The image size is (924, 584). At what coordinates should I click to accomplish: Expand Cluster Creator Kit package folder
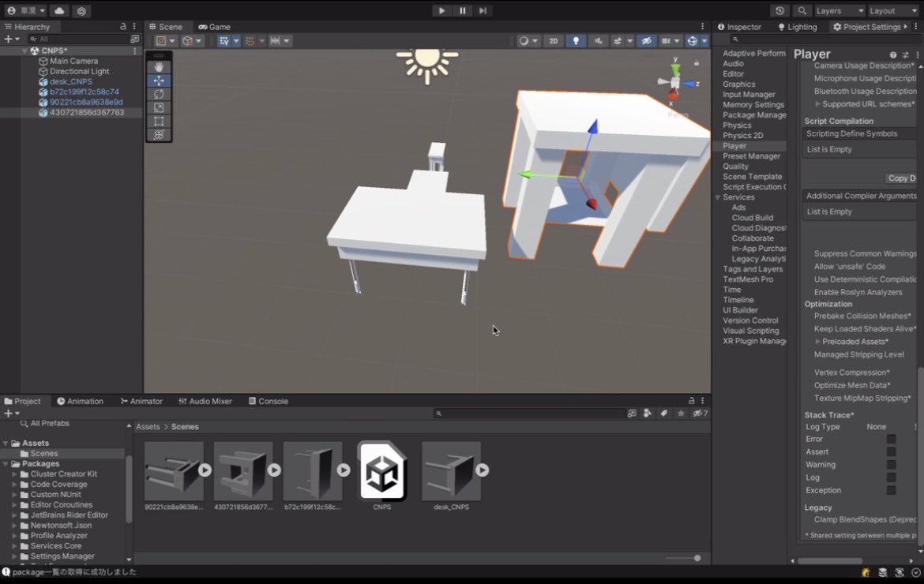[14, 474]
